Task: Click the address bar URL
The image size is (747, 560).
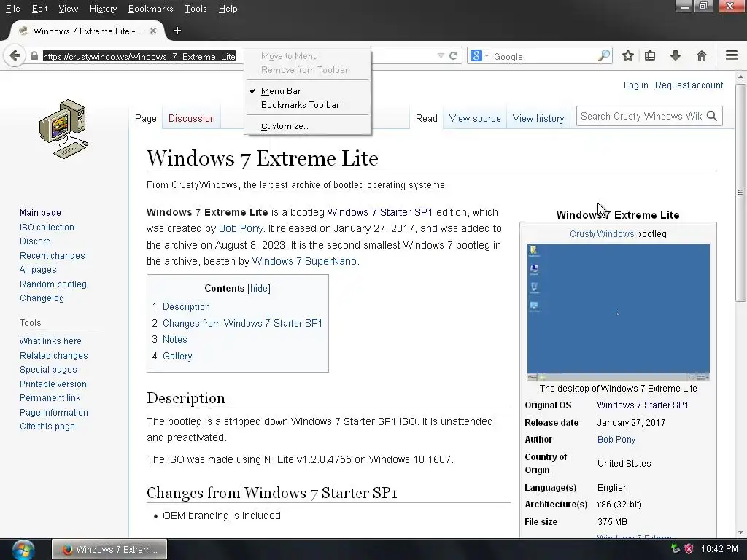Action: pos(139,56)
